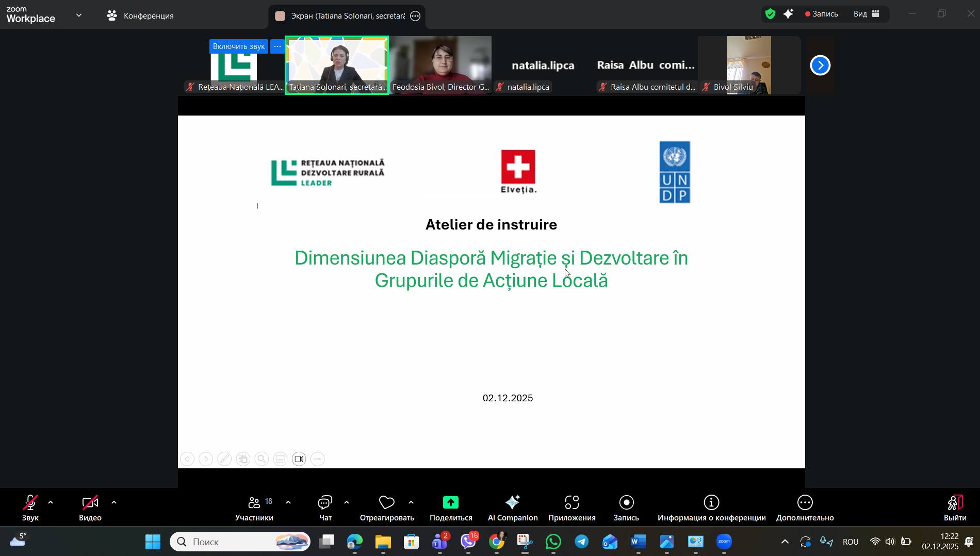Open the Вид view menu
Viewport: 980px width, 556px height.
pyautogui.click(x=867, y=14)
